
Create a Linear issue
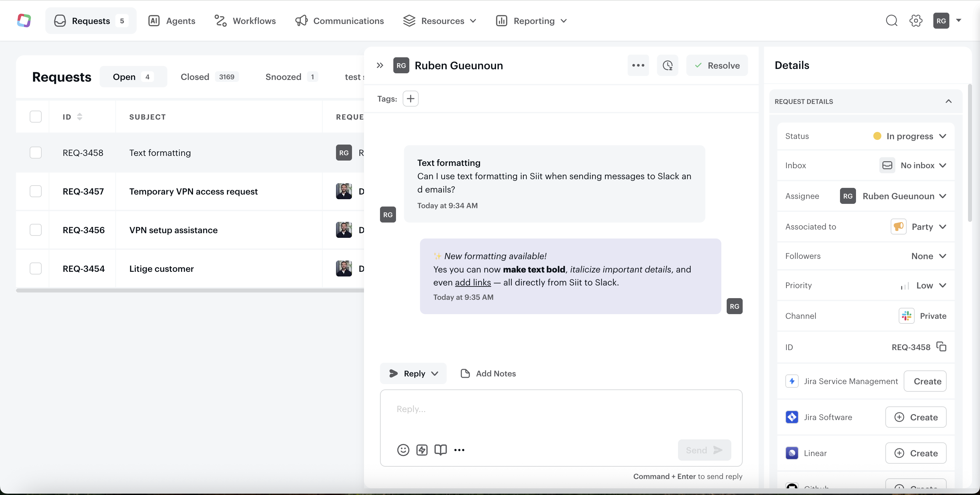(x=916, y=453)
